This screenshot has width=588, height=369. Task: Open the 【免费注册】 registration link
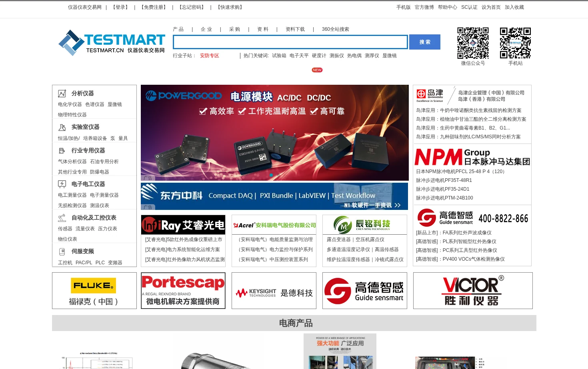click(x=154, y=7)
